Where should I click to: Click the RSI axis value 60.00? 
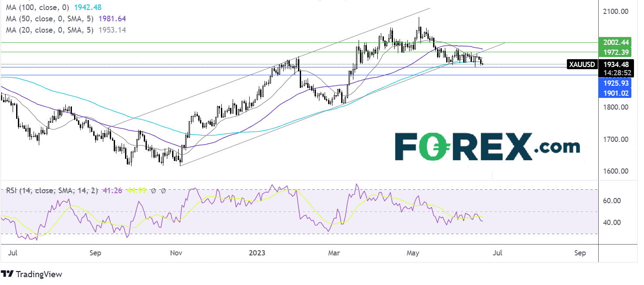(x=612, y=201)
